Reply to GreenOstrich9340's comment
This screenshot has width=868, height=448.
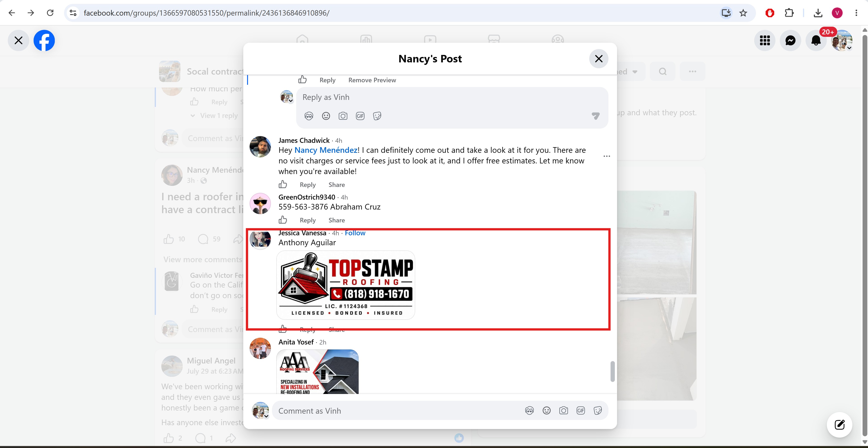pos(308,220)
